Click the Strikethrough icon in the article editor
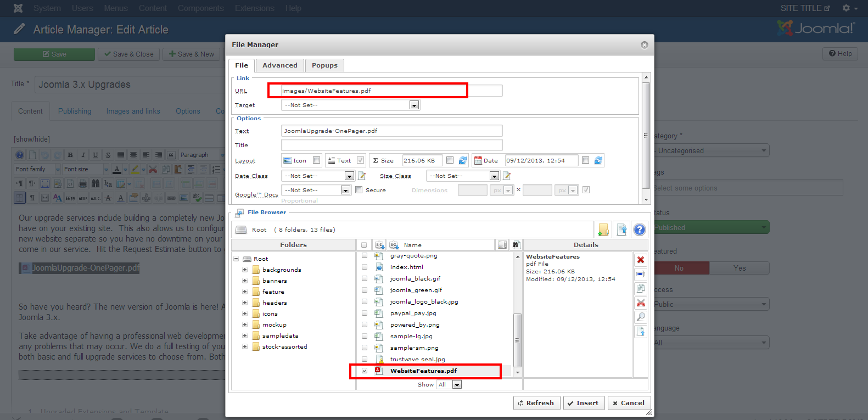Image resolution: width=868 pixels, height=420 pixels. click(x=108, y=155)
